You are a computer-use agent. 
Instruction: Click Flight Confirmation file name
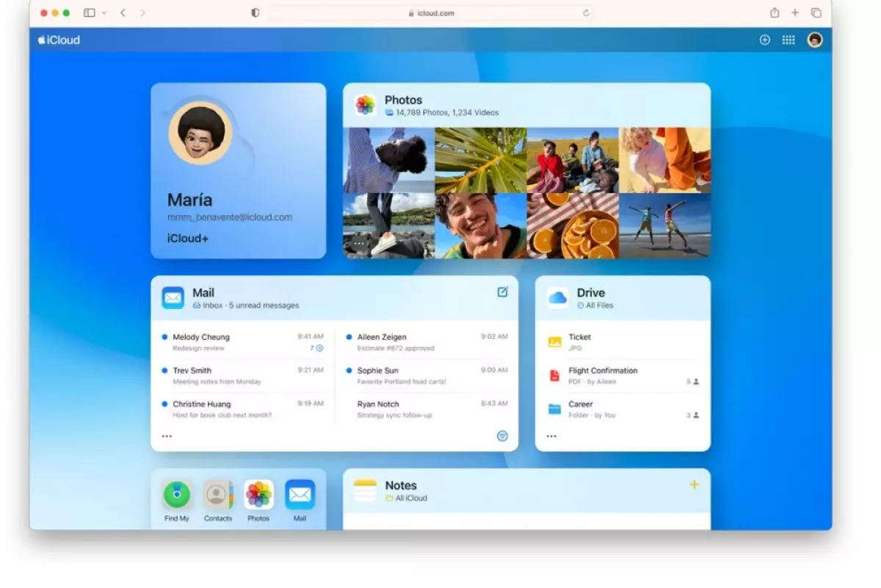pos(603,371)
